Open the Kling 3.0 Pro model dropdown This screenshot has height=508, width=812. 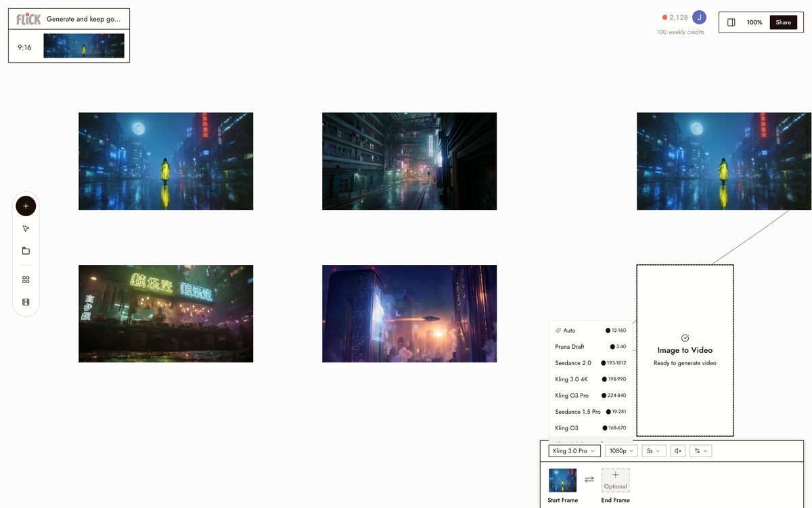click(x=574, y=451)
